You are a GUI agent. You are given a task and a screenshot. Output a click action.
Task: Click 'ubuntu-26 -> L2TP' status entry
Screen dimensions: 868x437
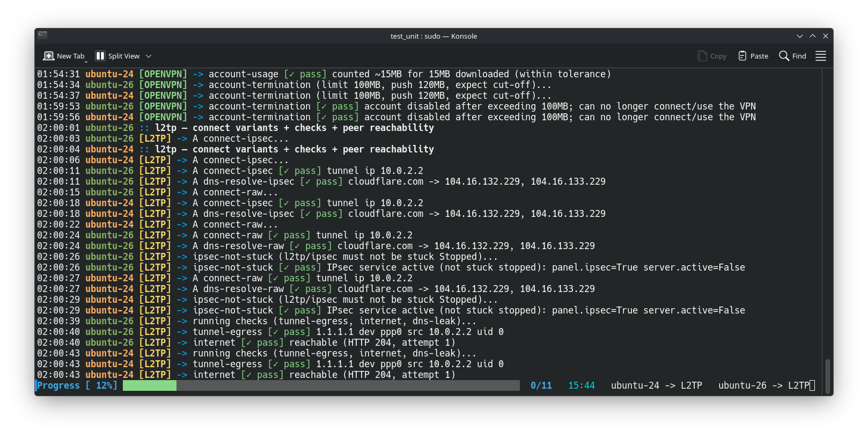[764, 385]
